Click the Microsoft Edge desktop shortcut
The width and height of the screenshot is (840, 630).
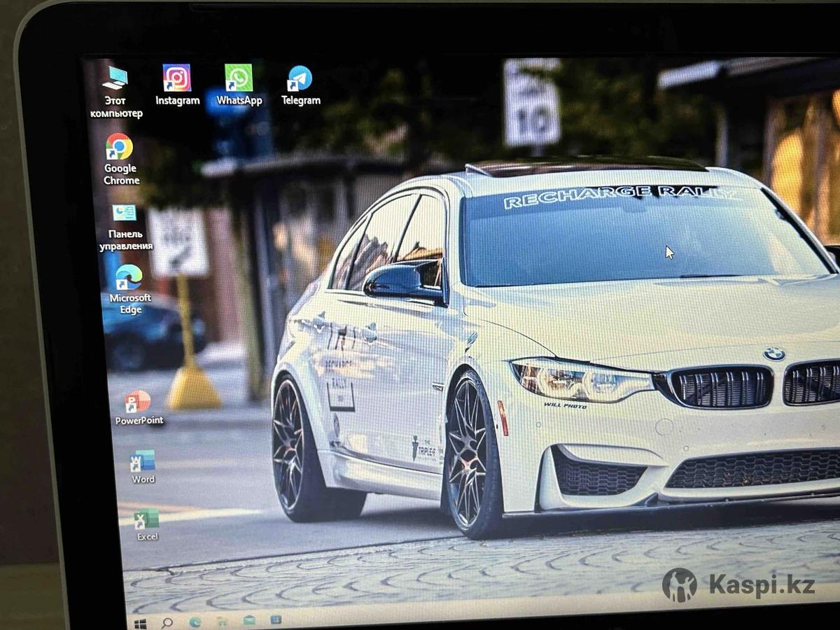129,278
